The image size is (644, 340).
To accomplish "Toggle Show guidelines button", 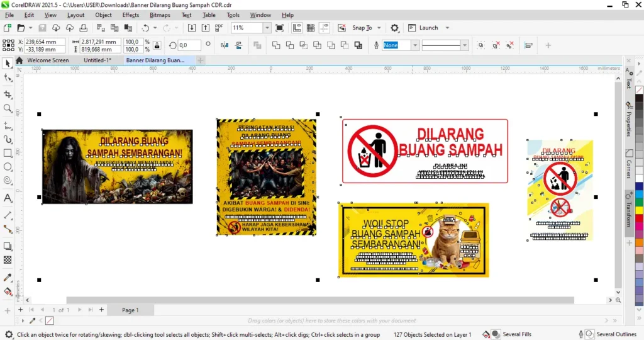I will click(325, 28).
